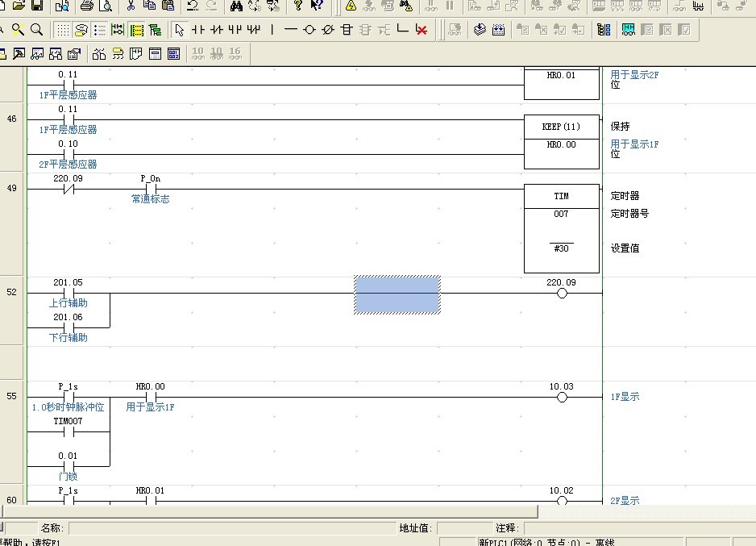
Task: Select the new PLC instruction box tool
Action: 347,30
